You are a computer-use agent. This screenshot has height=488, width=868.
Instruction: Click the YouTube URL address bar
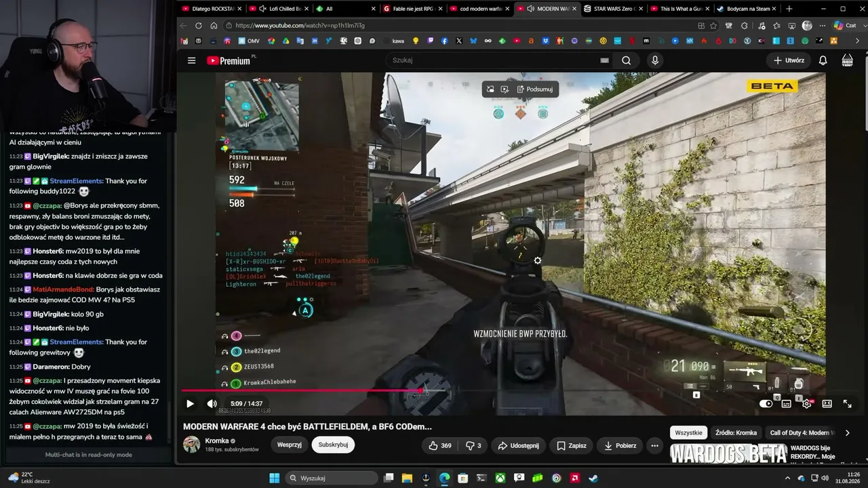tap(461, 26)
